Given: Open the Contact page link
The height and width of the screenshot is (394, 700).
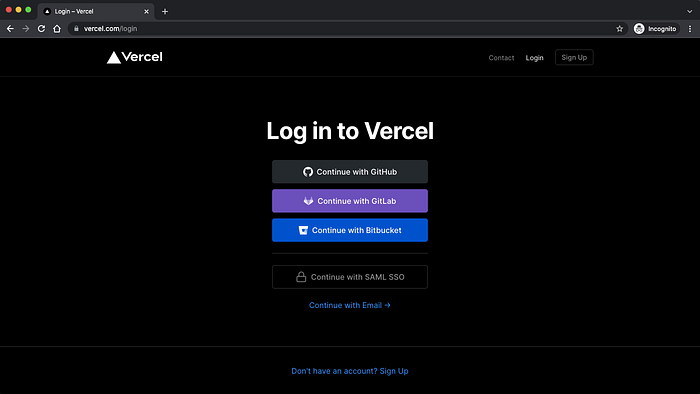Looking at the screenshot, I should click(x=501, y=58).
